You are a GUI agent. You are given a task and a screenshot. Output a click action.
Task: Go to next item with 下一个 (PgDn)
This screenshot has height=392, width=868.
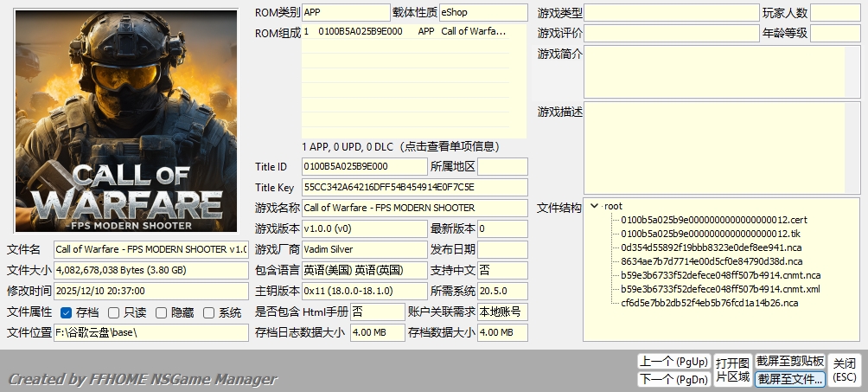[673, 379]
